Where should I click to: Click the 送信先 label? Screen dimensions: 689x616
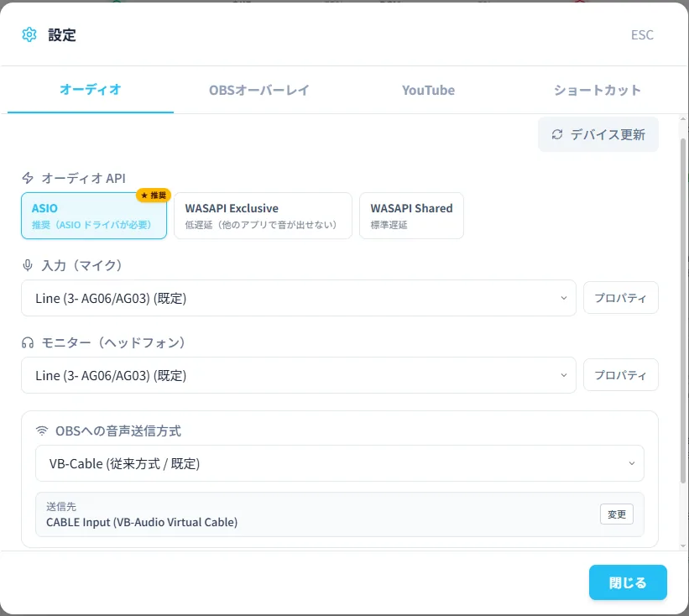click(61, 507)
